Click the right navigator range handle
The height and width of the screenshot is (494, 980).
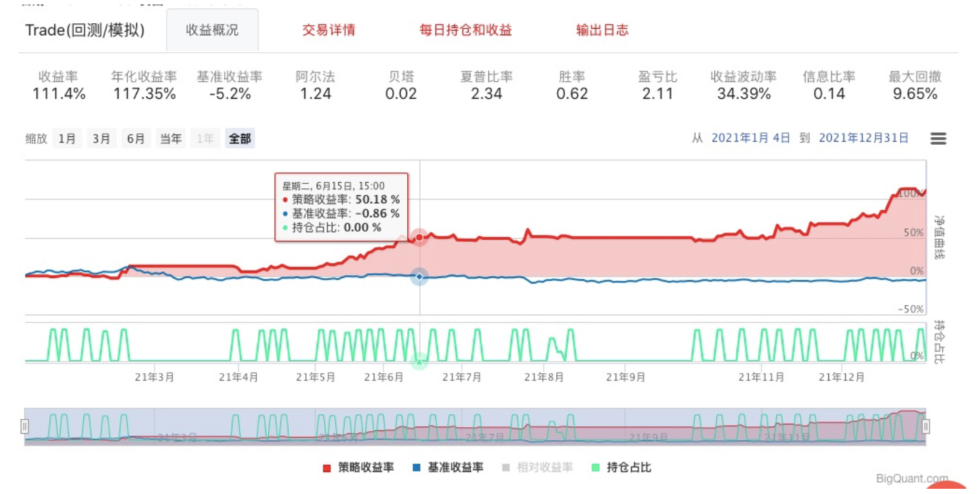point(925,427)
